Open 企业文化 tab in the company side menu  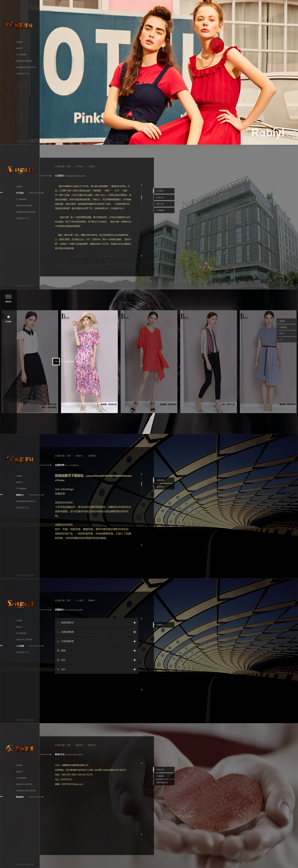point(164,198)
